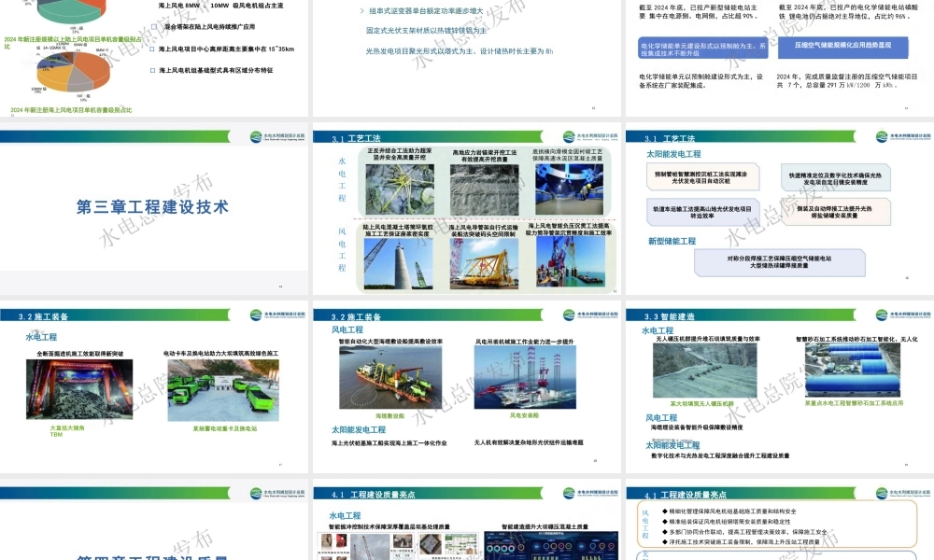The image size is (934, 560).
Task: Click the 多部门协同合作联动 bullet
Action: click(748, 531)
